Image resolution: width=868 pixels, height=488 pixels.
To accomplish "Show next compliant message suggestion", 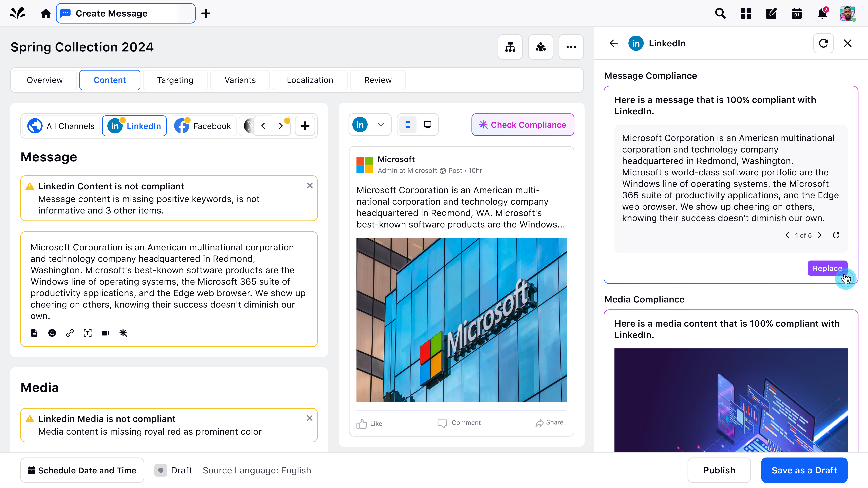I will [820, 235].
